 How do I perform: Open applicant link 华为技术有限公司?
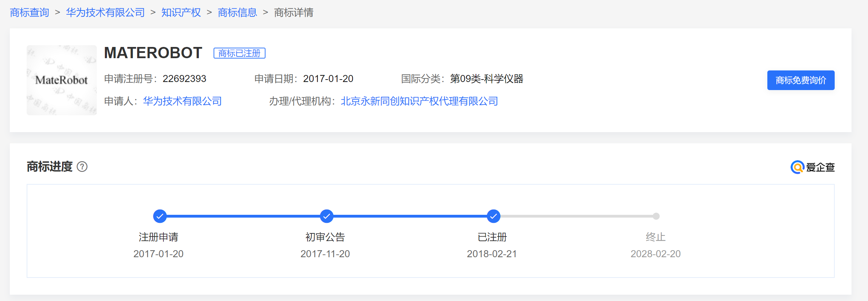(182, 101)
